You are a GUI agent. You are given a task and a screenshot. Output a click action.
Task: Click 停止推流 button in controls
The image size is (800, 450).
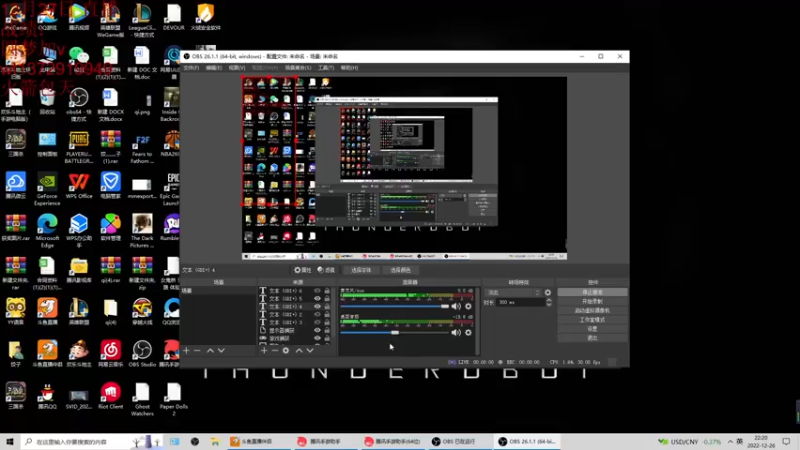(x=592, y=292)
